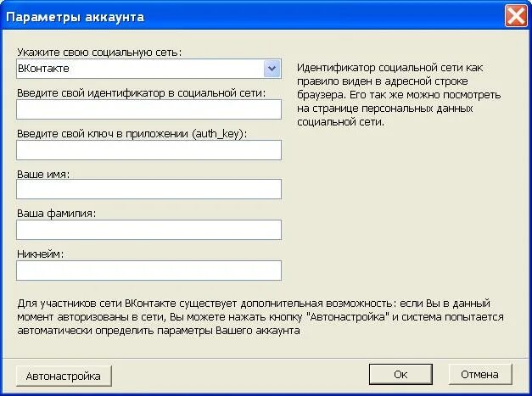Confirm with the Ок button
The height and width of the screenshot is (396, 532).
[400, 374]
